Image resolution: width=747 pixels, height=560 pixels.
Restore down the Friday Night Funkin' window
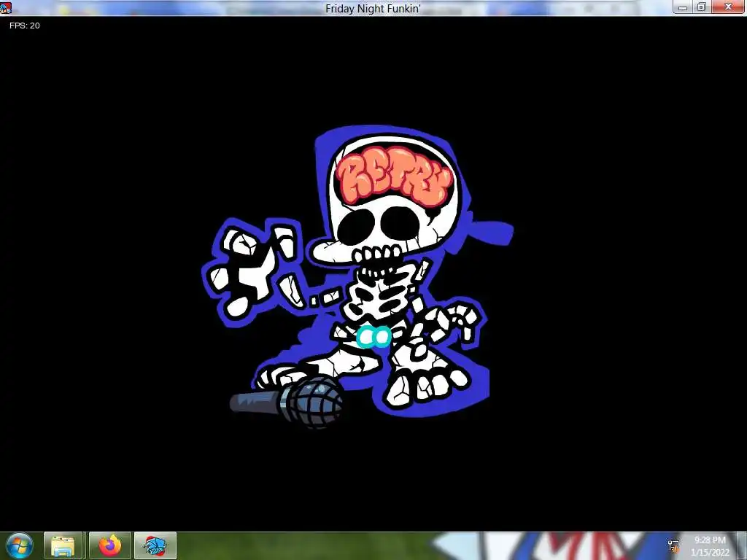coord(701,7)
